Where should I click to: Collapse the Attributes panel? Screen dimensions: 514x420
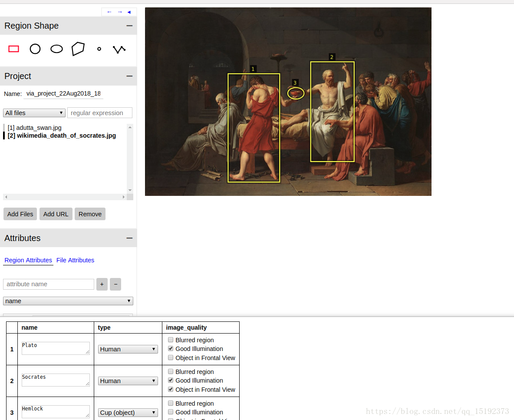click(129, 238)
